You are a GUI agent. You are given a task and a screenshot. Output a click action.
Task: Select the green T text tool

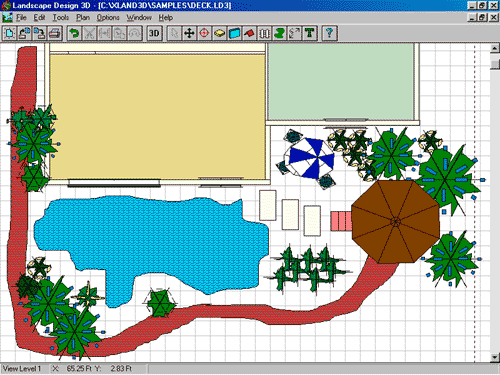point(310,33)
